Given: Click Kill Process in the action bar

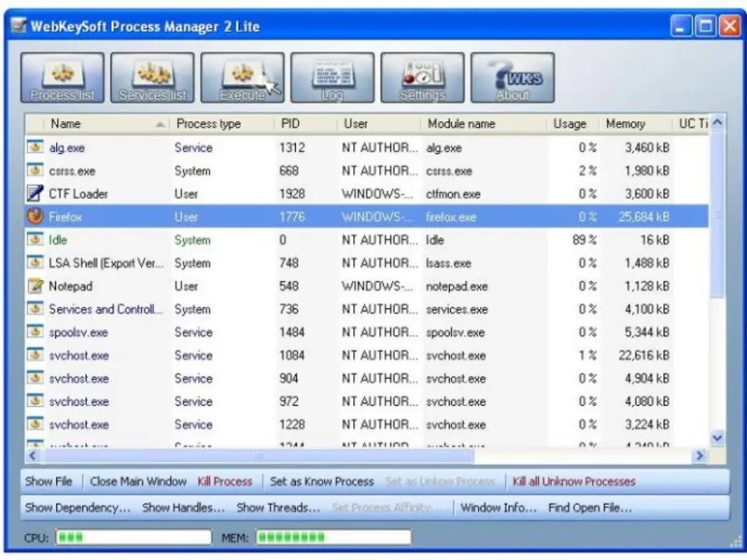Looking at the screenshot, I should 225,482.
